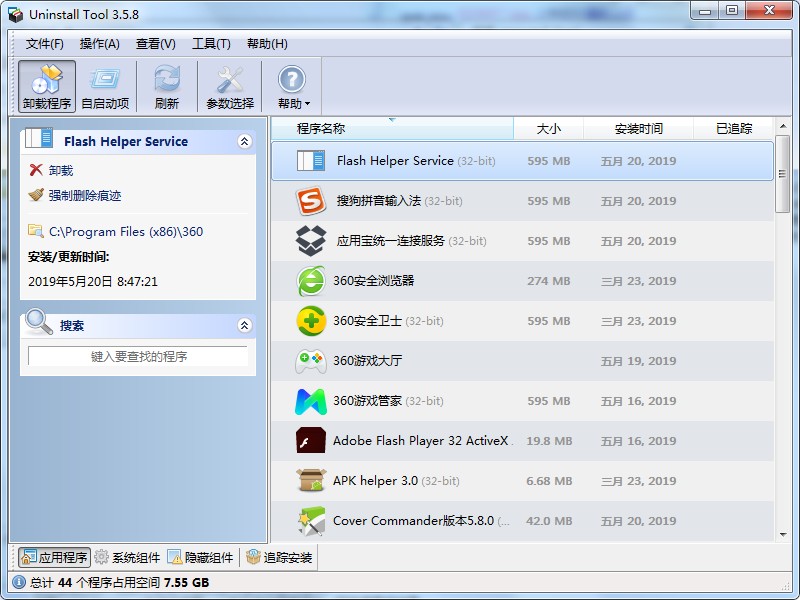The image size is (800, 600).
Task: Click the 刷新 toolbar icon
Action: pyautogui.click(x=166, y=85)
